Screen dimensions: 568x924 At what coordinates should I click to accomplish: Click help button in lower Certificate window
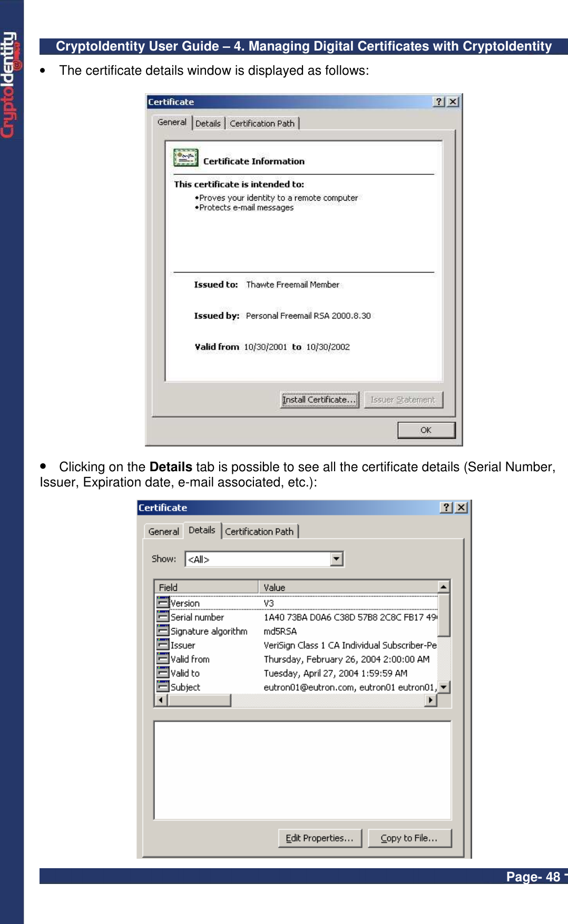(x=446, y=507)
